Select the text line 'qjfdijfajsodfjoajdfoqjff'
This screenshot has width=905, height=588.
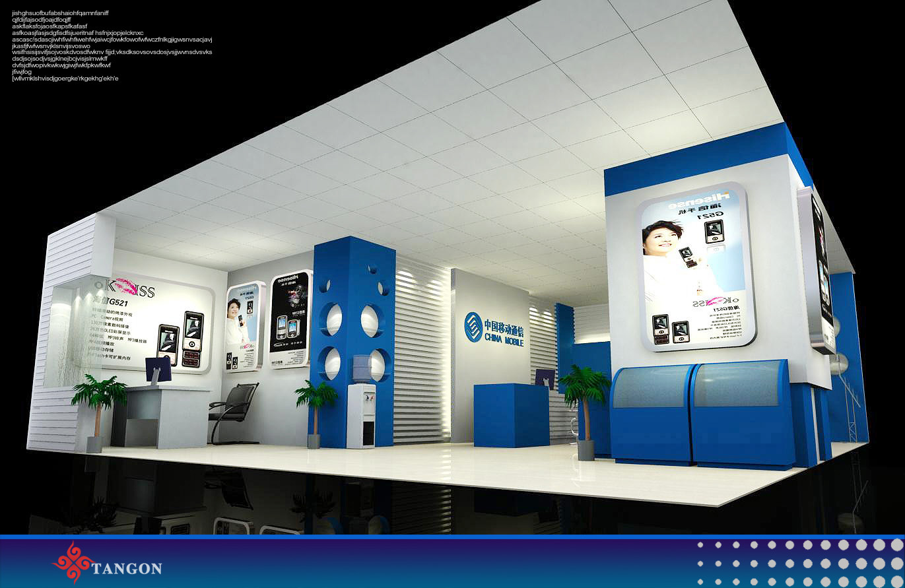point(41,20)
